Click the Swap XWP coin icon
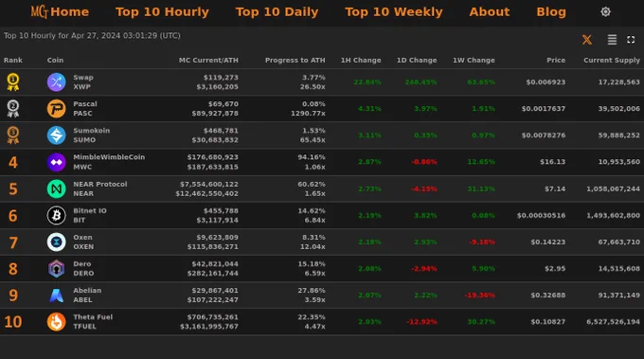644x359 pixels. click(x=56, y=82)
